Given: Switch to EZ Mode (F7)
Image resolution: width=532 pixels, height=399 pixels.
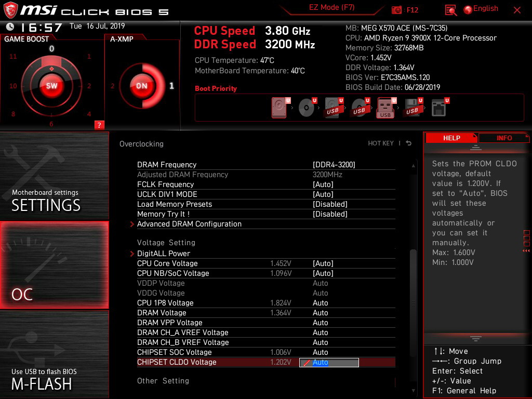Looking at the screenshot, I should click(x=332, y=7).
